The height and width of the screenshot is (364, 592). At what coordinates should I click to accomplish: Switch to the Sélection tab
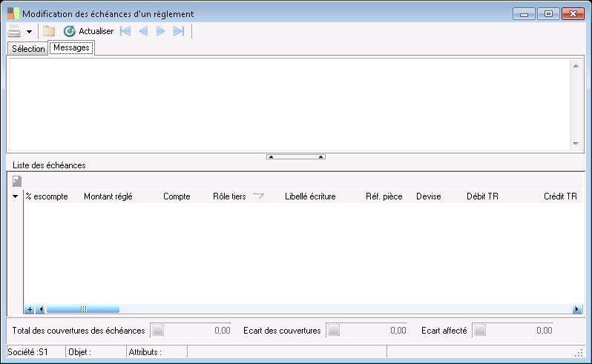(28, 49)
